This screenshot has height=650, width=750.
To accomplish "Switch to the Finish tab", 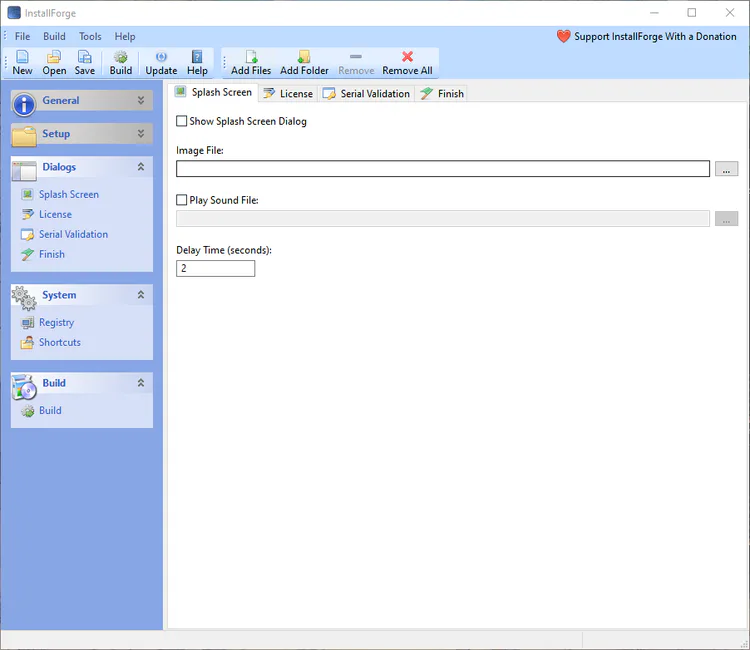I will 441,93.
